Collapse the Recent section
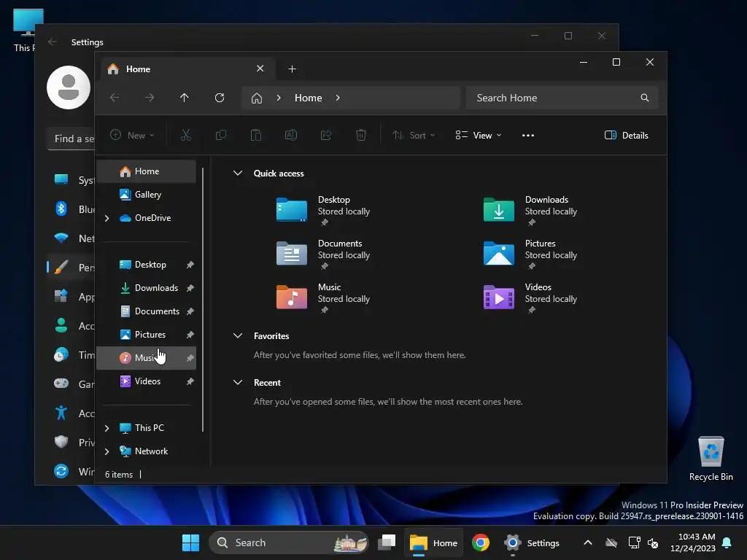 (238, 382)
